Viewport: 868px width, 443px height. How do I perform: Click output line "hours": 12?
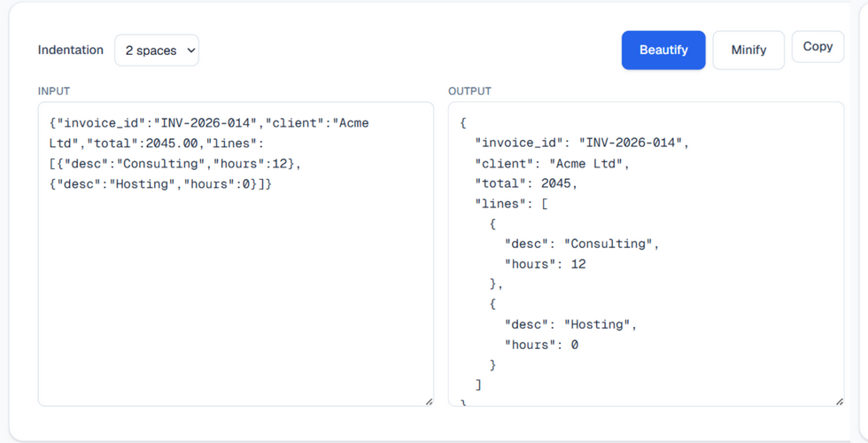coord(545,264)
